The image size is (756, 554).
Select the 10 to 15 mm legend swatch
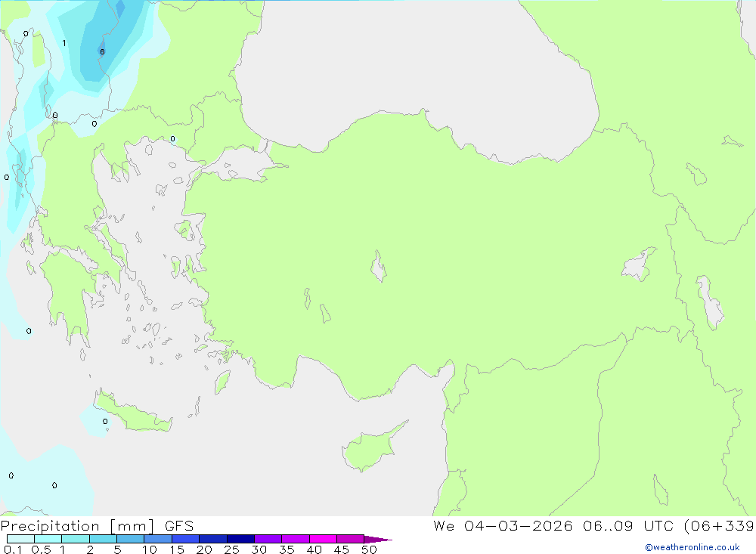158,539
